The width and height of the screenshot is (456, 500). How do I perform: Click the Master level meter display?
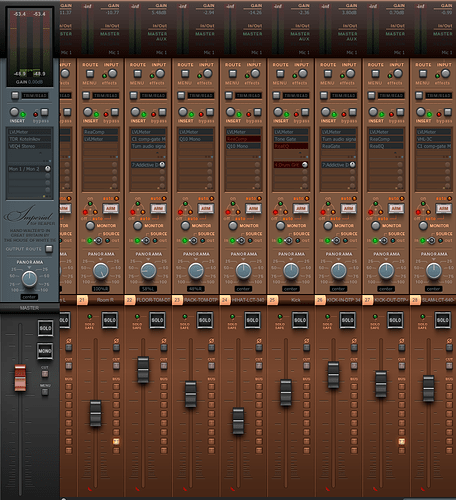pyautogui.click(x=30, y=47)
